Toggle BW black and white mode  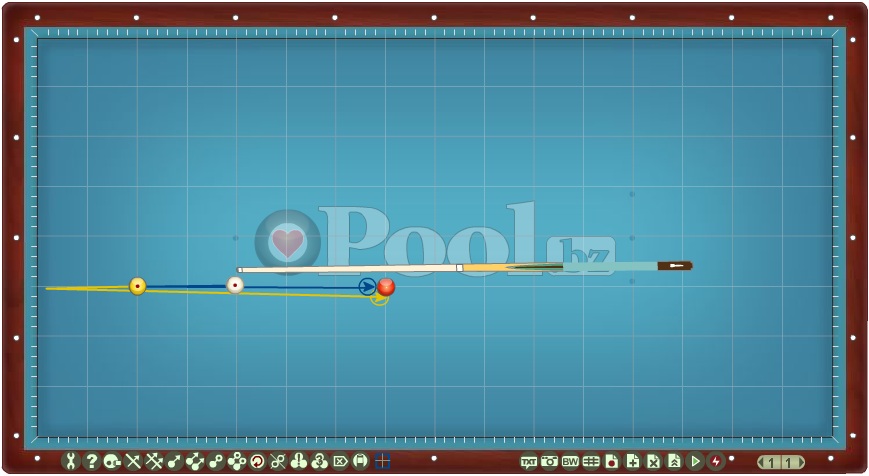click(570, 461)
